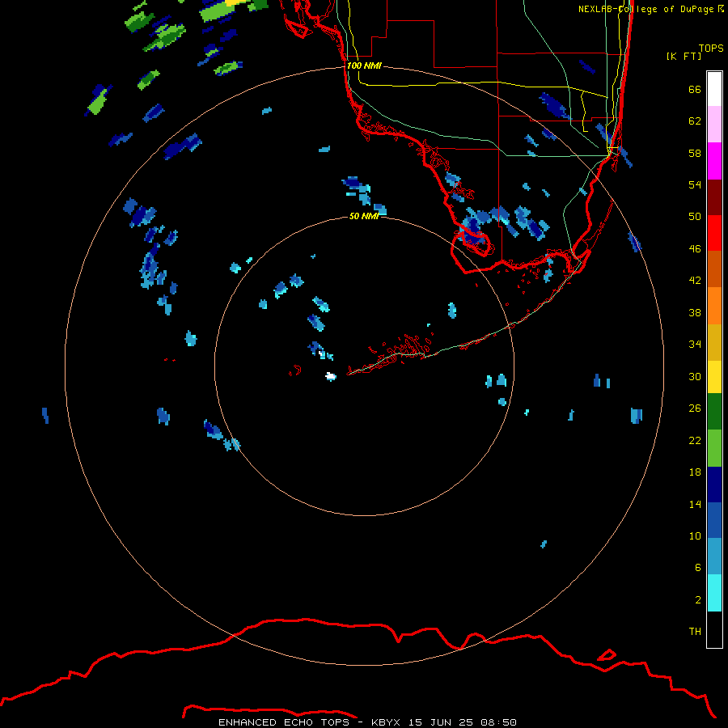Pick the navy legend swatch near 18
This screenshot has width=728, height=728.
(x=714, y=484)
